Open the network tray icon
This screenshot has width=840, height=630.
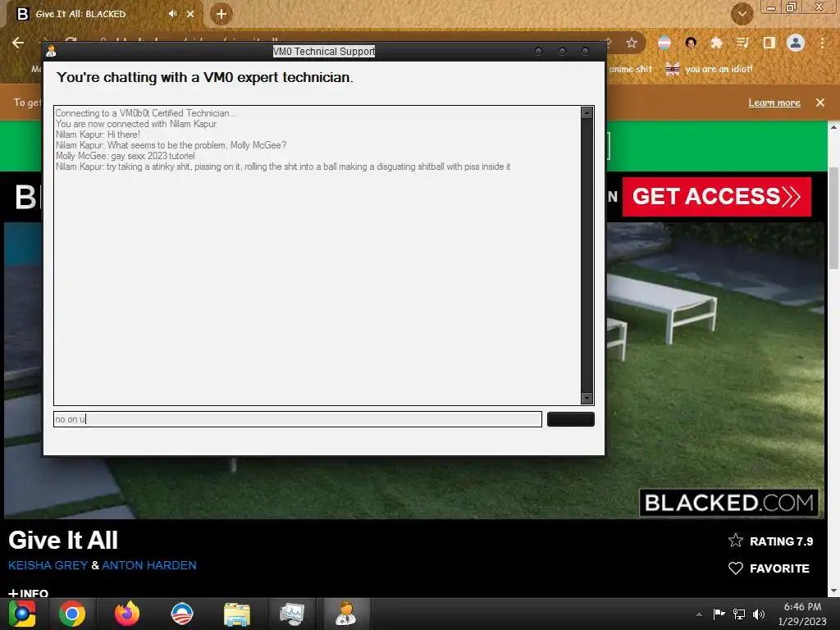pyautogui.click(x=739, y=614)
